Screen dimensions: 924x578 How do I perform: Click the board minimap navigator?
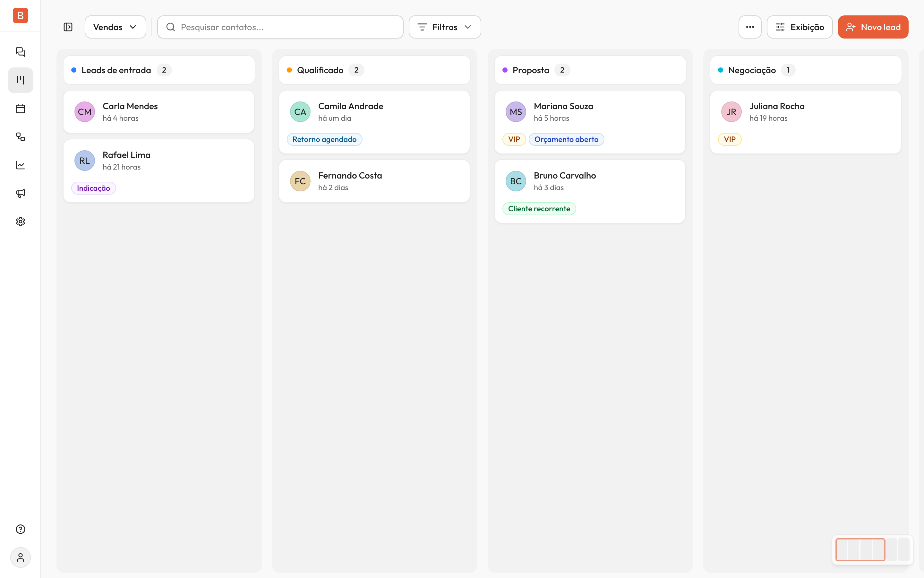872,550
